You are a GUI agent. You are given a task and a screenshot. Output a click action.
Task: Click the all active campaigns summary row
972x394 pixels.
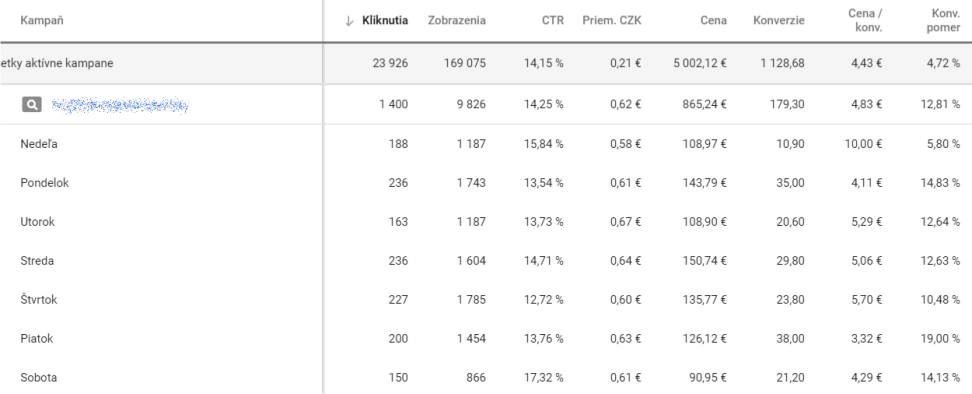coord(486,63)
